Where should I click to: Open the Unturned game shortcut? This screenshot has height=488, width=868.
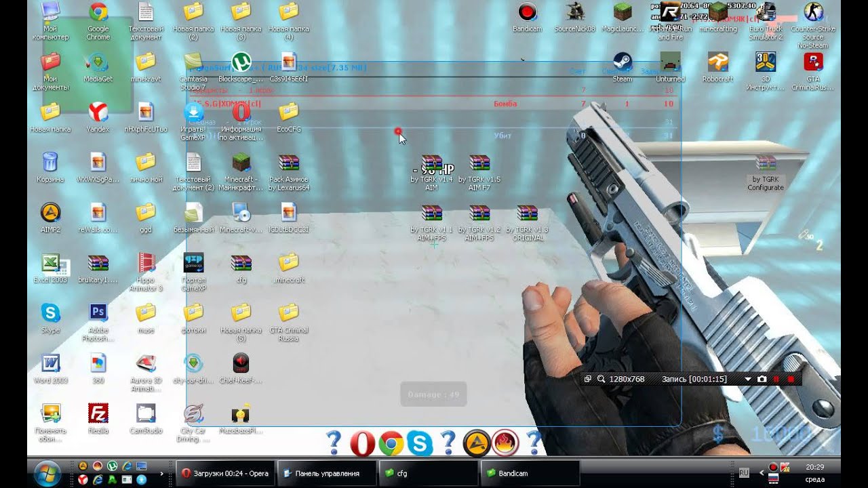(x=670, y=62)
